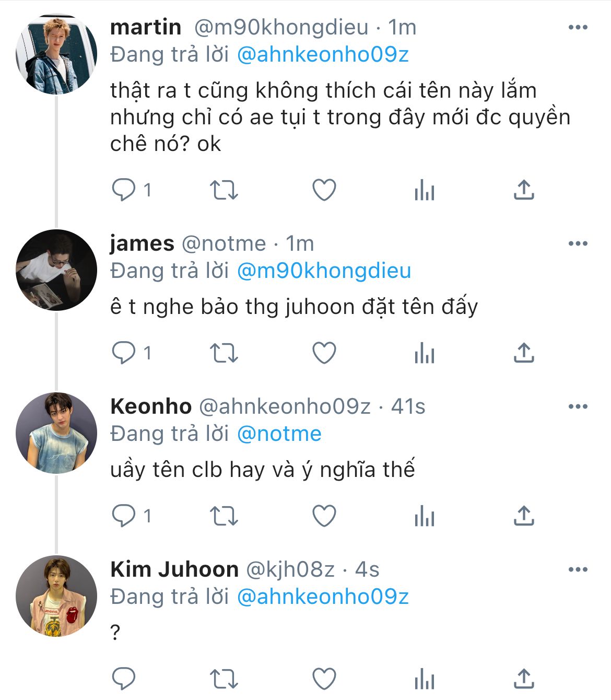Open martin's profile picture
The image size is (611, 700).
coord(56,54)
